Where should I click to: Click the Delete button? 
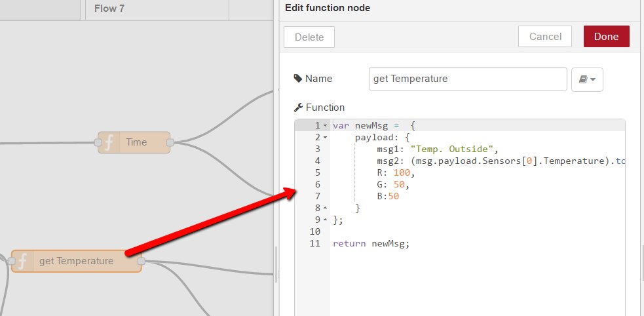coord(309,37)
